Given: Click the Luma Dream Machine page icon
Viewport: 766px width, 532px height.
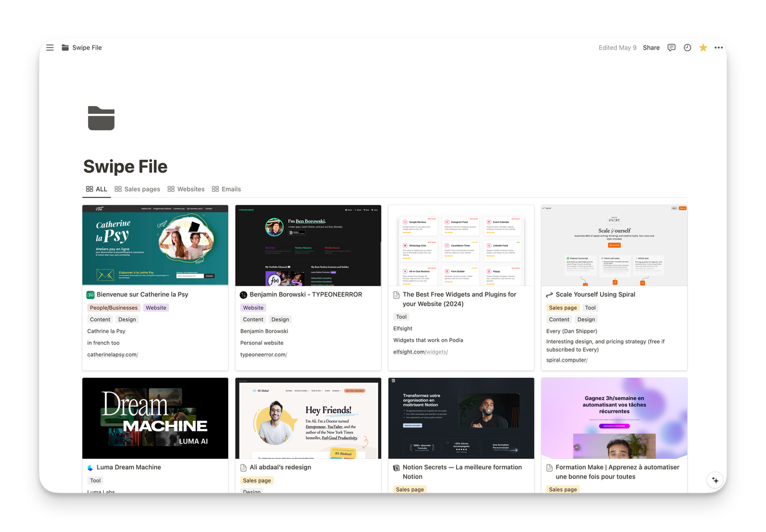Looking at the screenshot, I should [90, 468].
